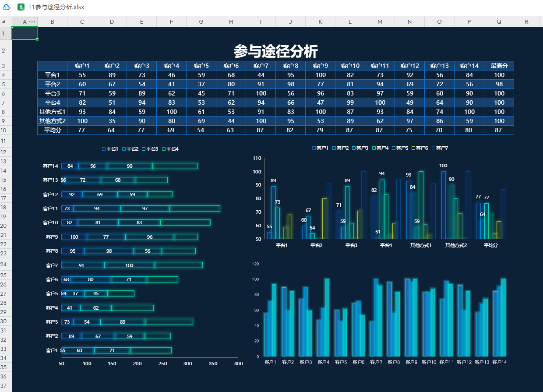543x392 pixels.
Task: Select column header C
Action: [82, 22]
